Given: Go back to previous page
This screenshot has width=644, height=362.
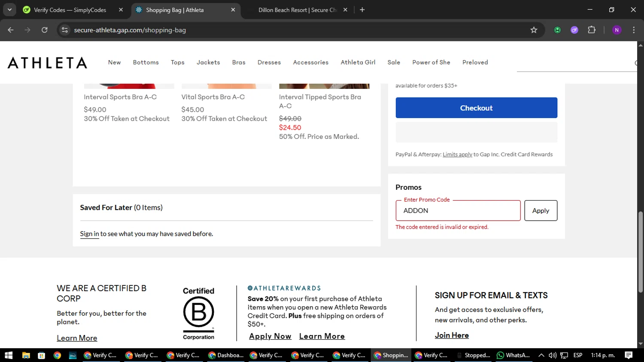Looking at the screenshot, I should (11, 30).
